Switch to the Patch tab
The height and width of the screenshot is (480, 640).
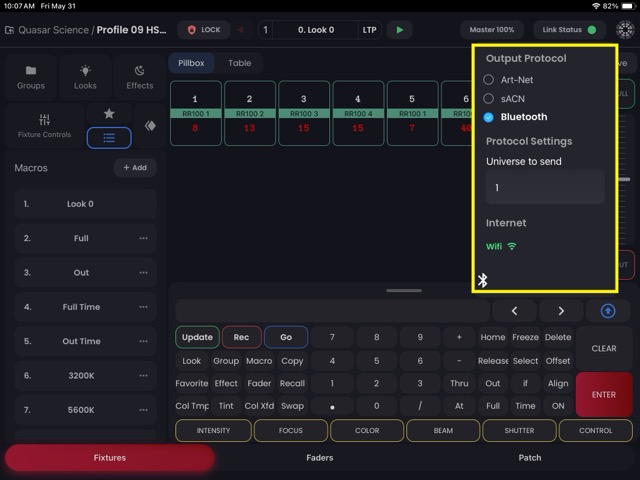pos(530,458)
